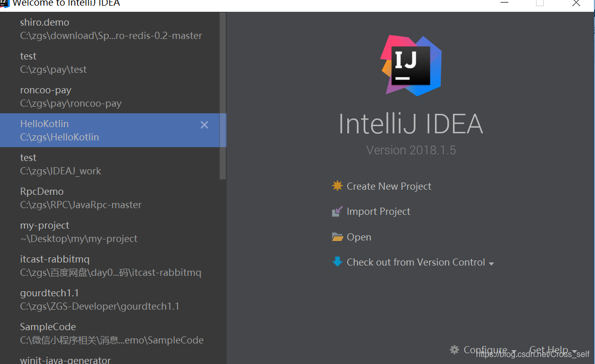Open the winit-java-generator recent project
Viewport: 595px width, 364px height.
(x=110, y=358)
